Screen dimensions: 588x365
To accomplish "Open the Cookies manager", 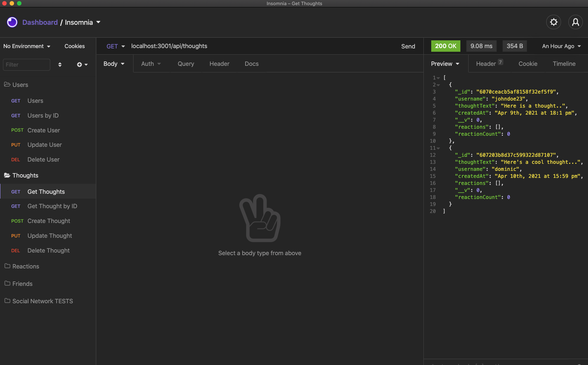I will tap(74, 46).
